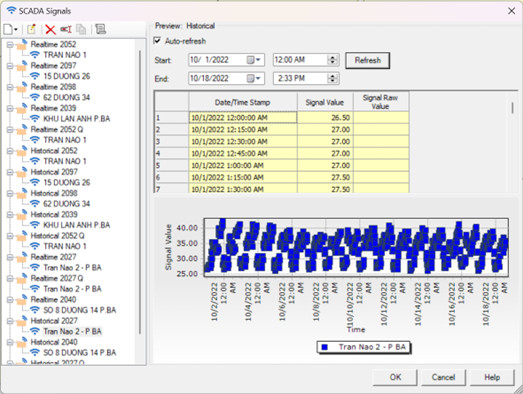Click cell 10/1/2022 12:30:00 AM
Image resolution: width=523 pixels, height=394 pixels.
(x=243, y=141)
